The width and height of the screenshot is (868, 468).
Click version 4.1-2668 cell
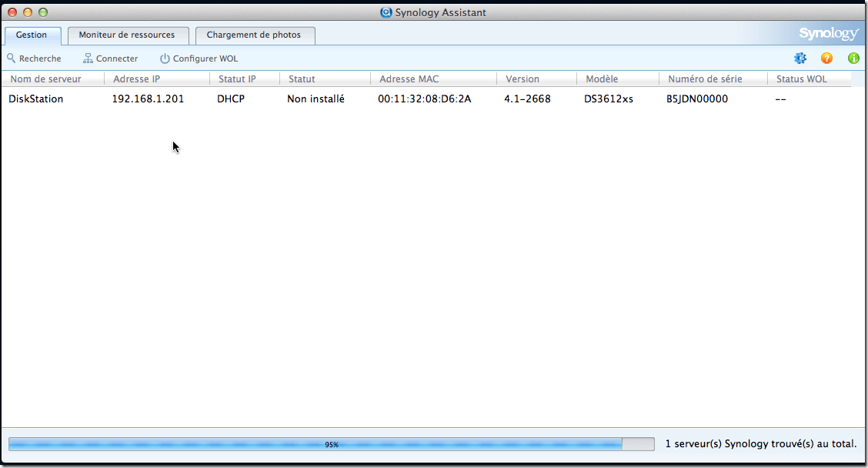tap(528, 99)
